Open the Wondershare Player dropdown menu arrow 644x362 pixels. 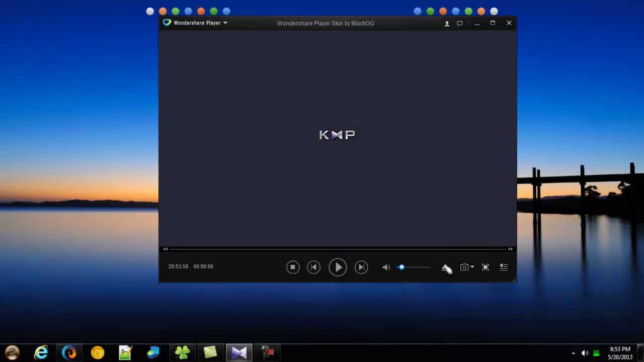point(225,23)
